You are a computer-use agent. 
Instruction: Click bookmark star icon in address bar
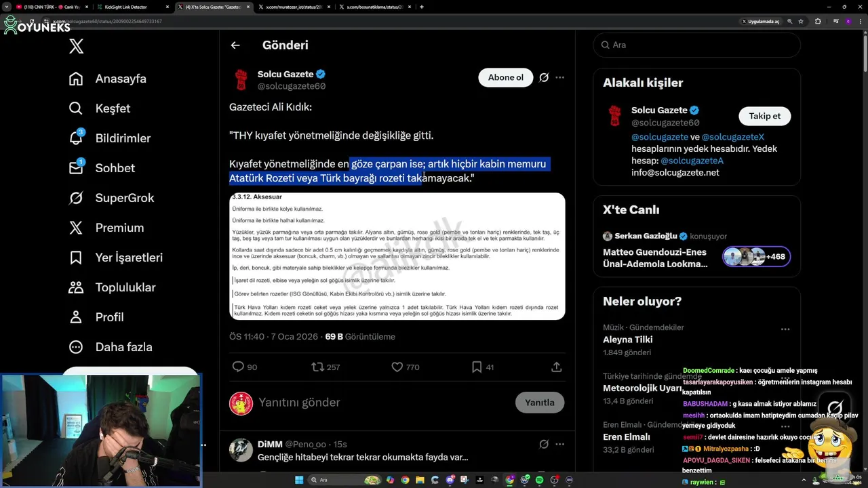pos(801,21)
